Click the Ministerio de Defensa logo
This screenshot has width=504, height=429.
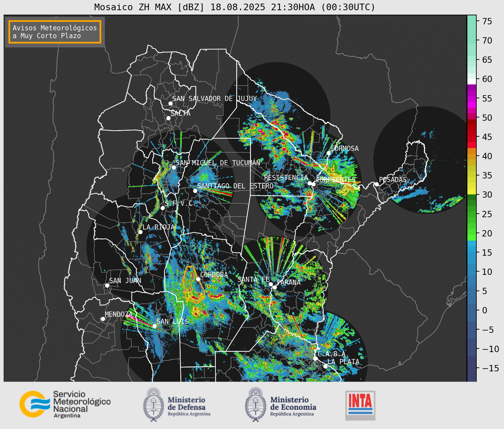pos(177,404)
